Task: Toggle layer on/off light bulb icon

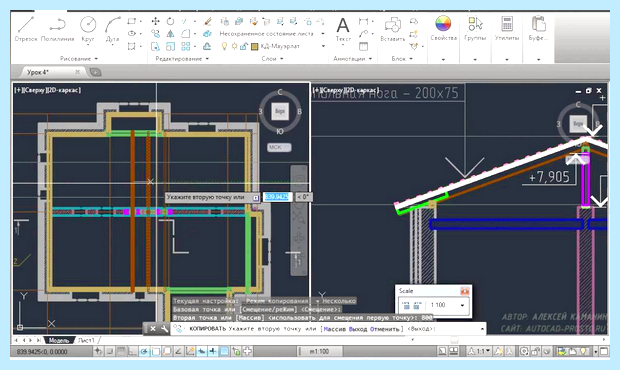Action: point(225,46)
